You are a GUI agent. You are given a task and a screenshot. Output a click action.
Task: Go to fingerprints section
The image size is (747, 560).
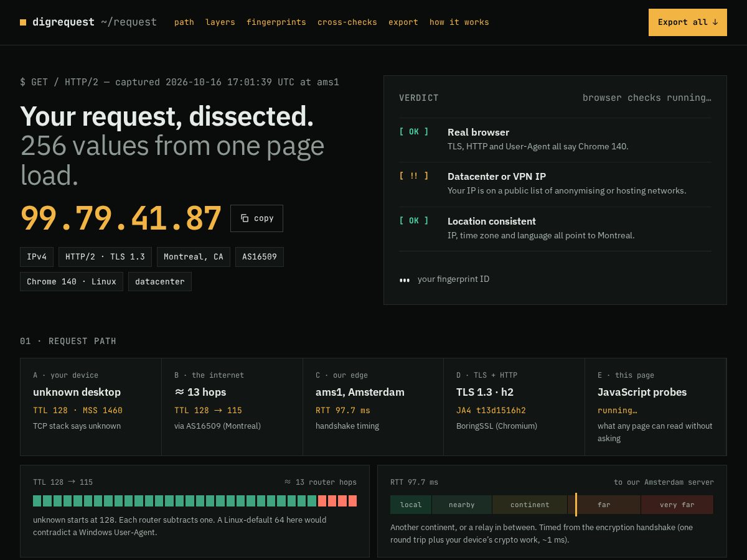(x=276, y=22)
